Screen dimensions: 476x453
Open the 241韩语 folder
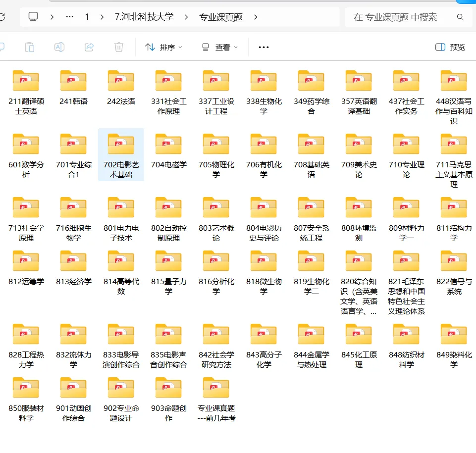point(73,88)
